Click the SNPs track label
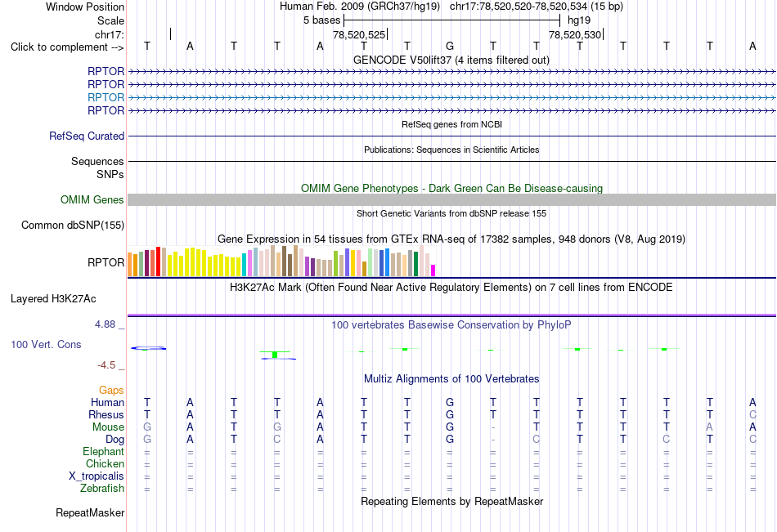777x532 pixels. 110,174
